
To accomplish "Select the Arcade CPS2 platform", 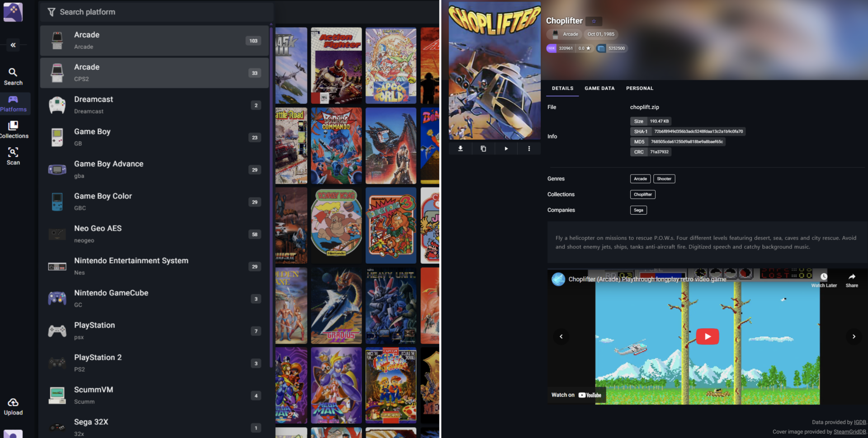I will coord(154,73).
